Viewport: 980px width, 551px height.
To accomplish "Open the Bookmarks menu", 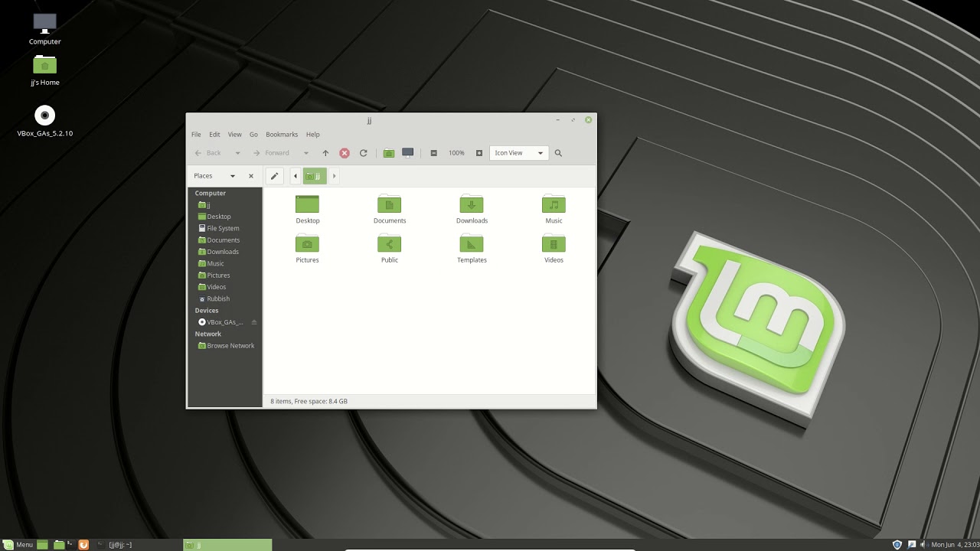I will tap(282, 135).
